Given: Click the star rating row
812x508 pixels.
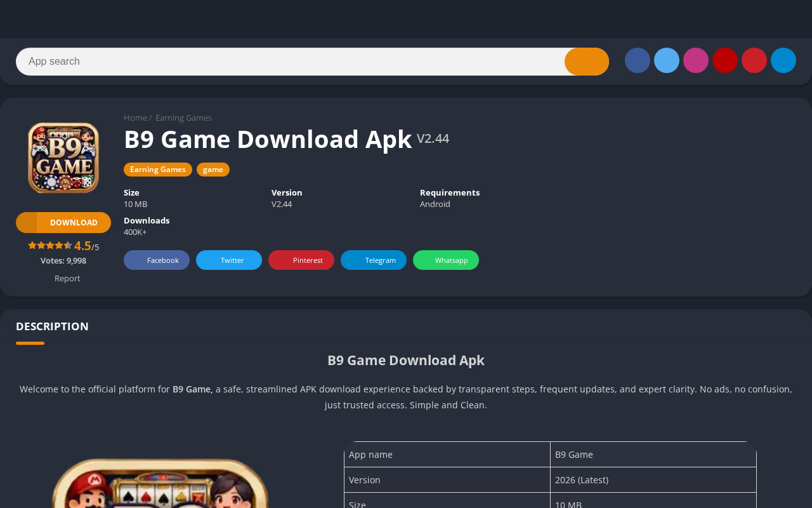Looking at the screenshot, I should (50, 246).
